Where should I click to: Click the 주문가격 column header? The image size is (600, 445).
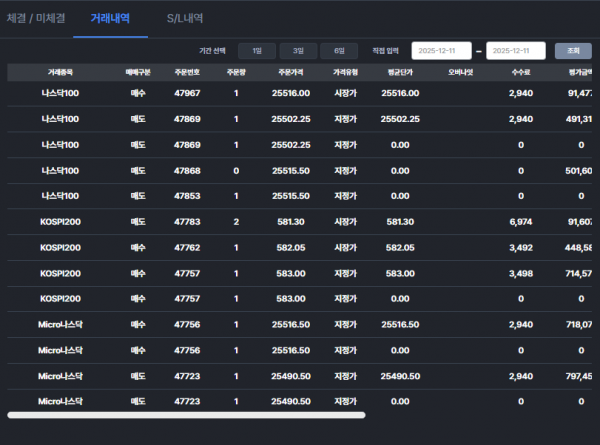click(291, 72)
